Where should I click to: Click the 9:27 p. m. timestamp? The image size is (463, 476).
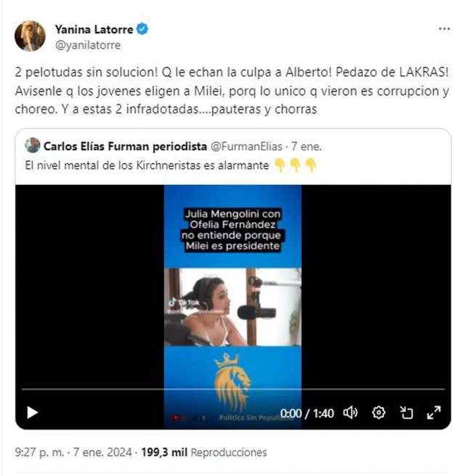coord(39,452)
